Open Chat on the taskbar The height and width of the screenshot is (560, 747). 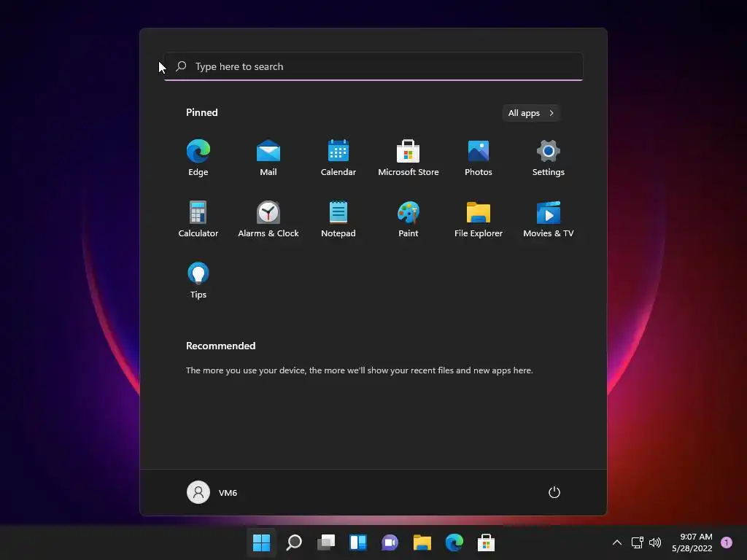tap(390, 542)
